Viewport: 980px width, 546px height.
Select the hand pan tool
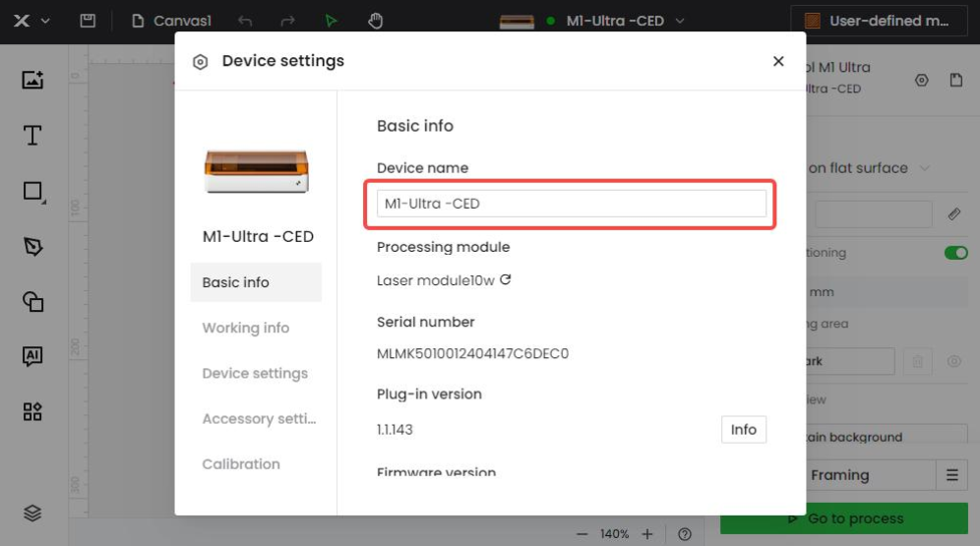(375, 22)
